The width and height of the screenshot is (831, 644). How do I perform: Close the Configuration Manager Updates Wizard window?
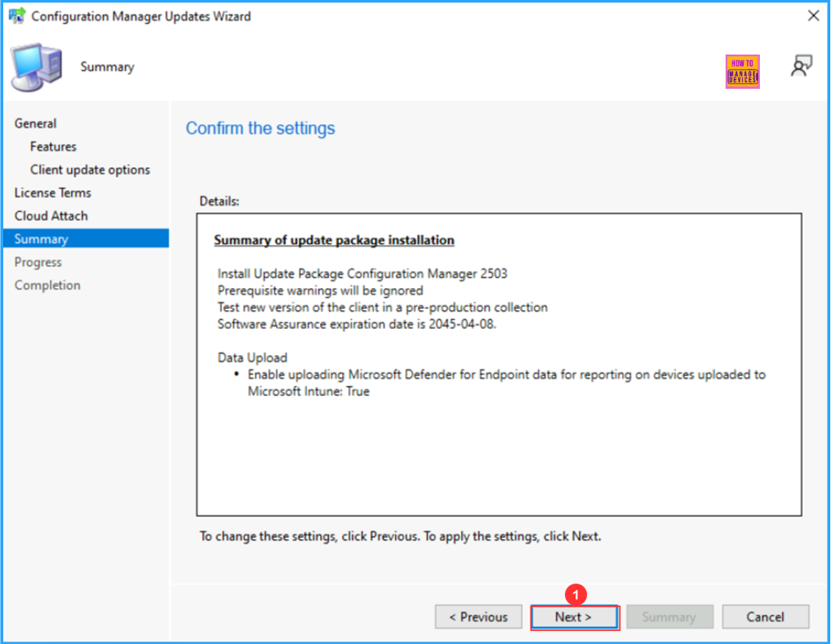812,16
